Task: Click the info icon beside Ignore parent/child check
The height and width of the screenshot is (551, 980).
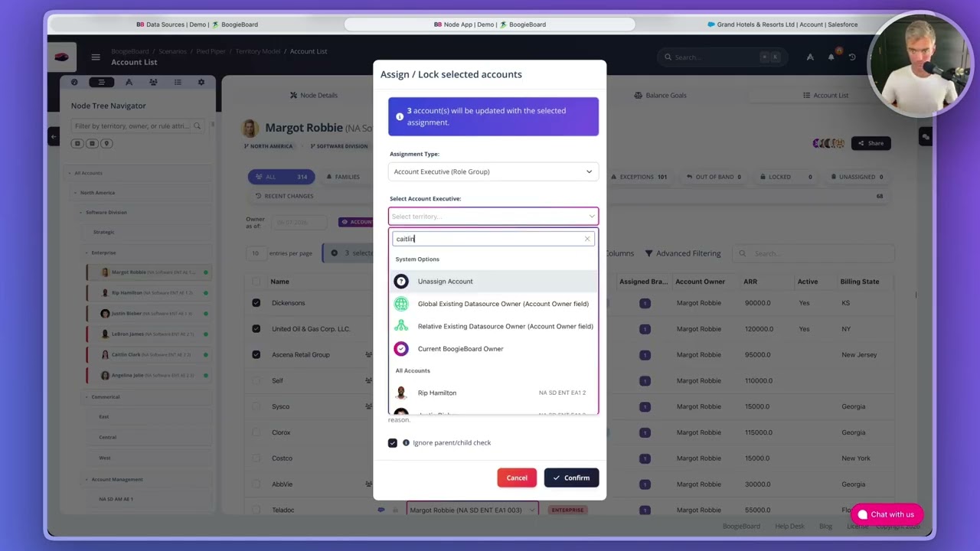Action: (406, 443)
